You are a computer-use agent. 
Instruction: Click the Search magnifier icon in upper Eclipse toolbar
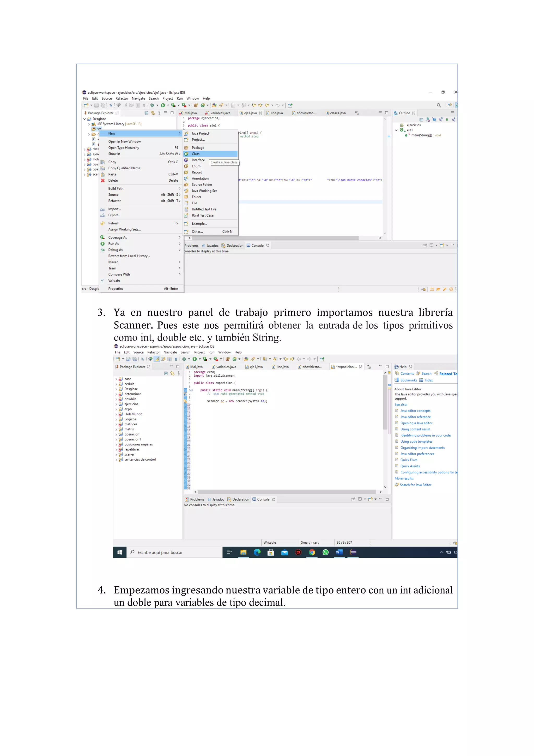click(x=439, y=105)
